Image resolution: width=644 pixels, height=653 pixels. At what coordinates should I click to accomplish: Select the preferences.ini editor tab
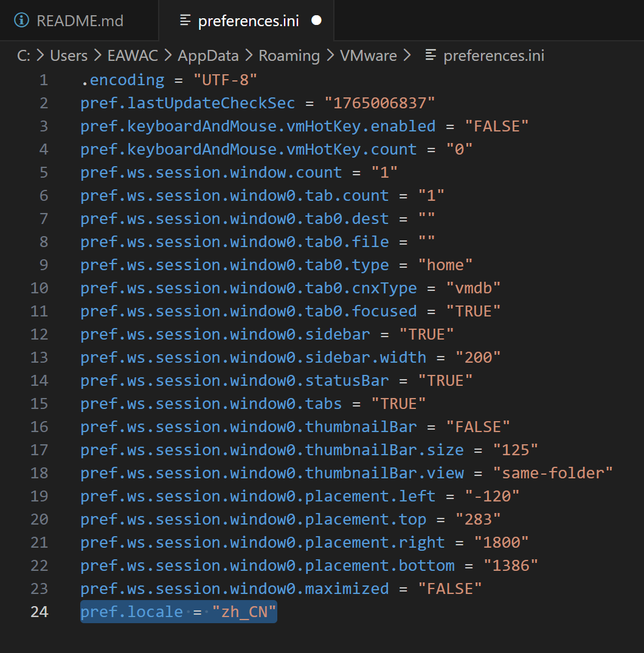248,21
